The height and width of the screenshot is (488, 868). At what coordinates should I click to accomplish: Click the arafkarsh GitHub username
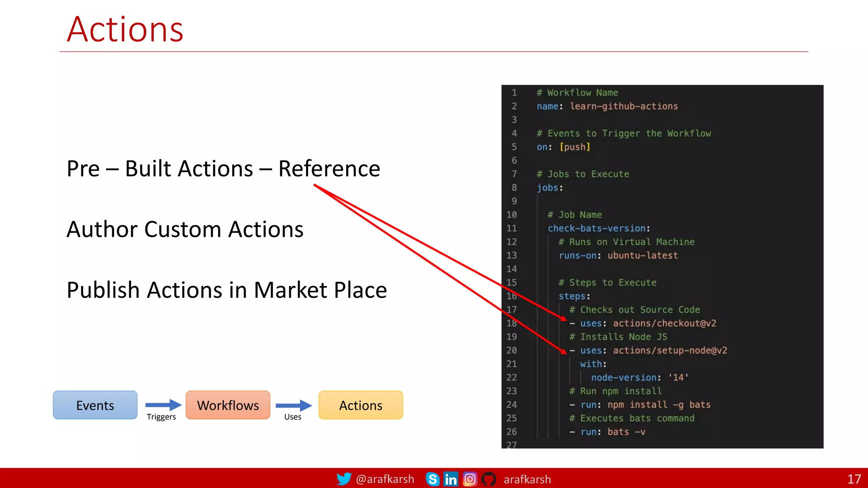(527, 479)
